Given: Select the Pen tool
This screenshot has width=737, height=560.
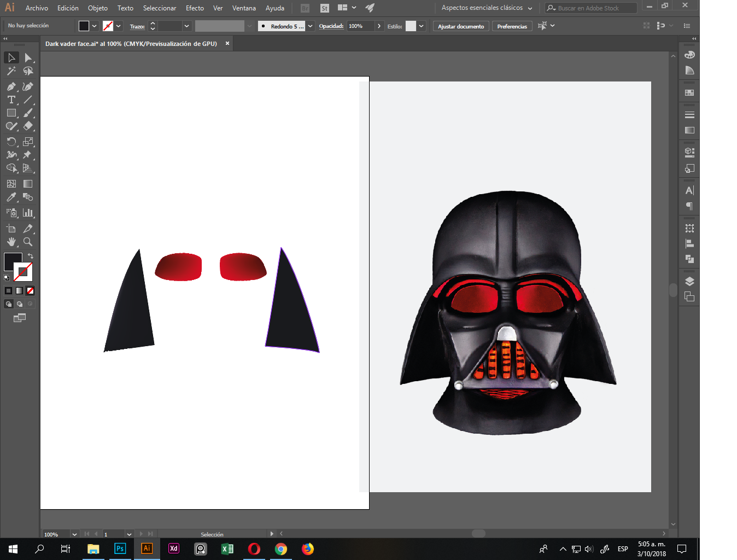Looking at the screenshot, I should [11, 86].
